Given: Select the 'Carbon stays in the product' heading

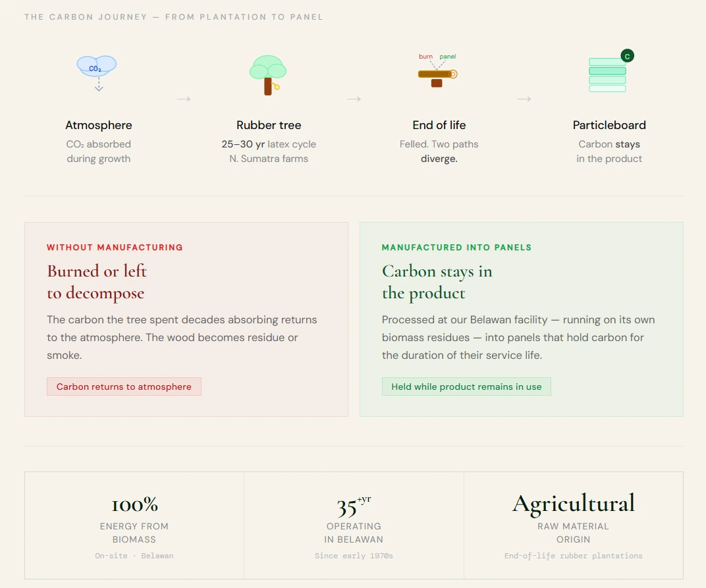Looking at the screenshot, I should pyautogui.click(x=437, y=282).
